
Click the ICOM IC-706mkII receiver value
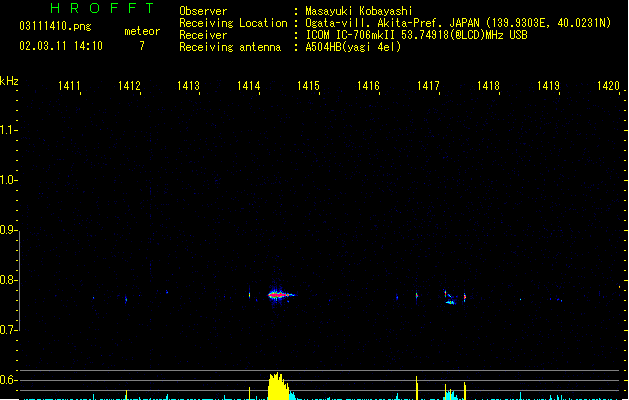[416, 35]
